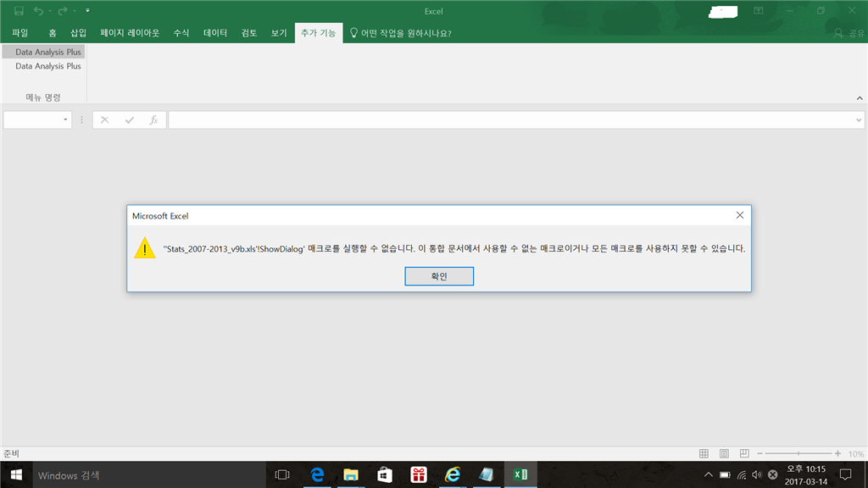Click the Tell me search box
The width and height of the screenshot is (868, 488).
pyautogui.click(x=401, y=33)
